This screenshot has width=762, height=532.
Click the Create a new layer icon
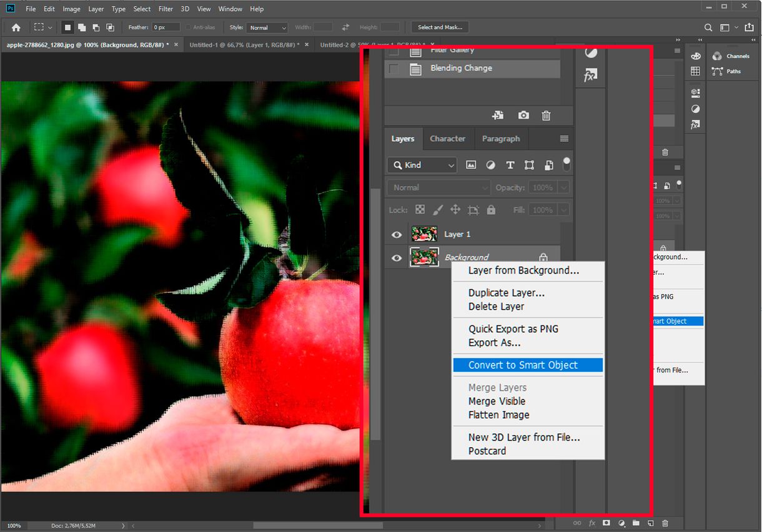(650, 523)
